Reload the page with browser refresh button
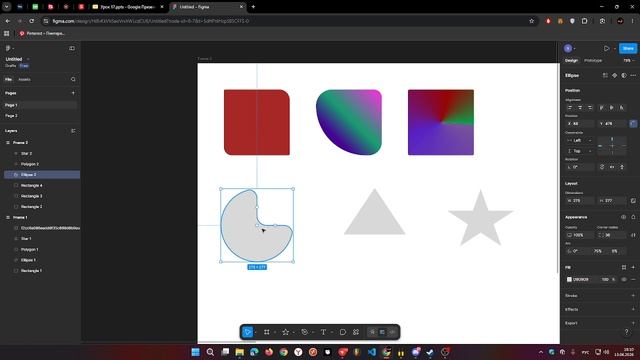This screenshot has width=640, height=360. (x=31, y=21)
